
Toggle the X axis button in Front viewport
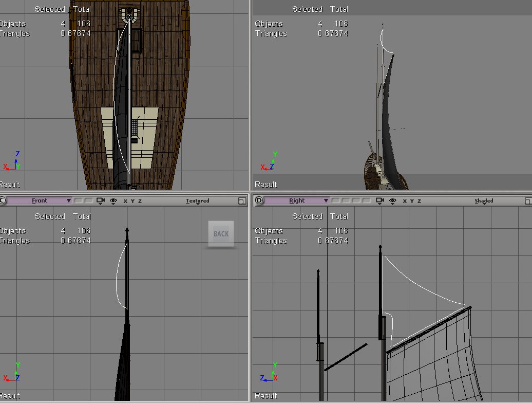click(x=125, y=201)
